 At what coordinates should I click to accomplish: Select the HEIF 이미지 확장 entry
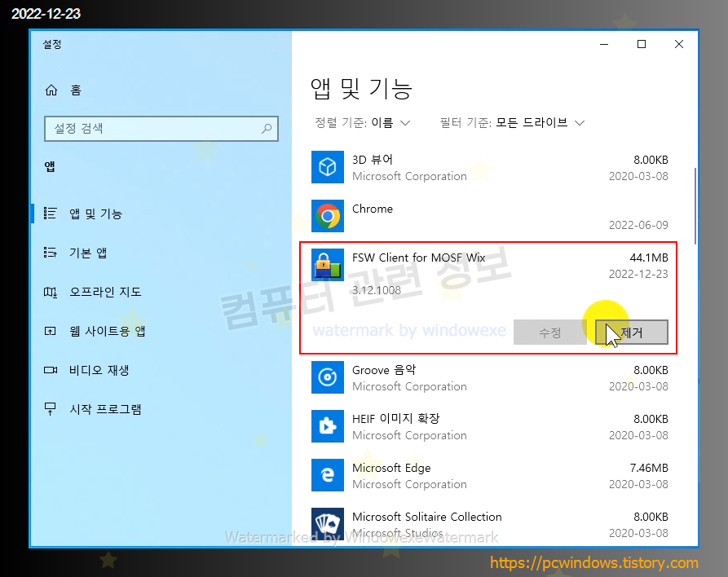click(489, 426)
